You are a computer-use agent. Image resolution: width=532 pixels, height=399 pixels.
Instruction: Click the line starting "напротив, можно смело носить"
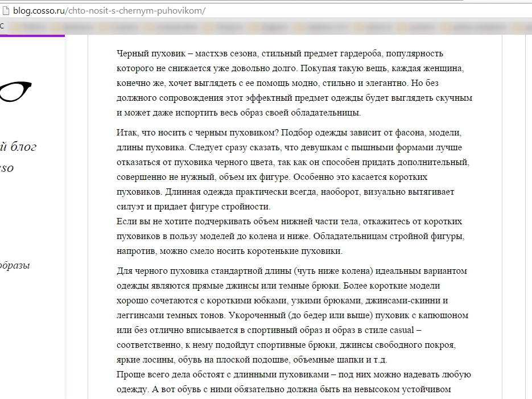click(x=230, y=251)
